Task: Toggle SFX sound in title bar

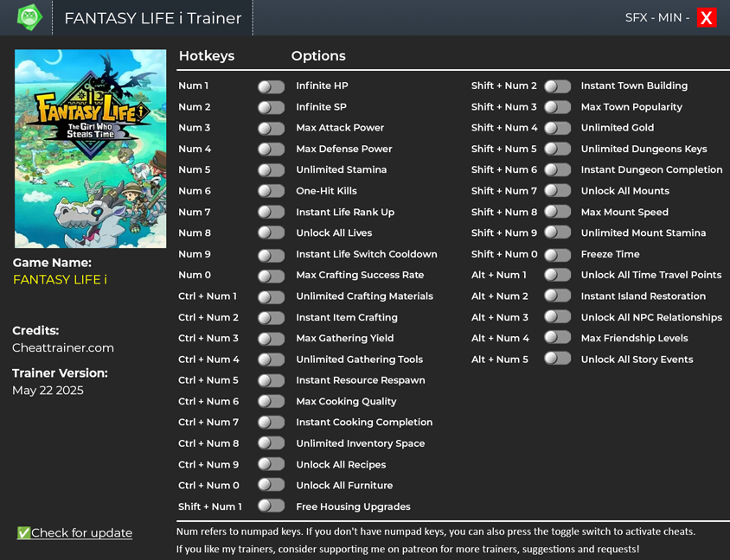Action: point(636,17)
